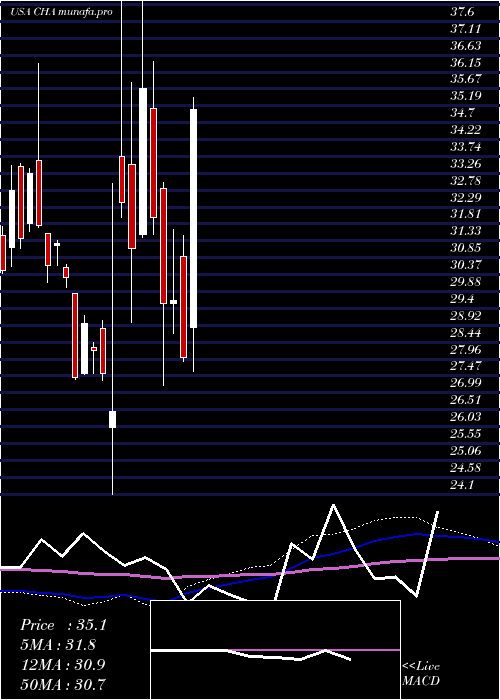Click the 34.7 price axis label
Image resolution: width=500 pixels, height=700 pixels.
click(x=463, y=113)
